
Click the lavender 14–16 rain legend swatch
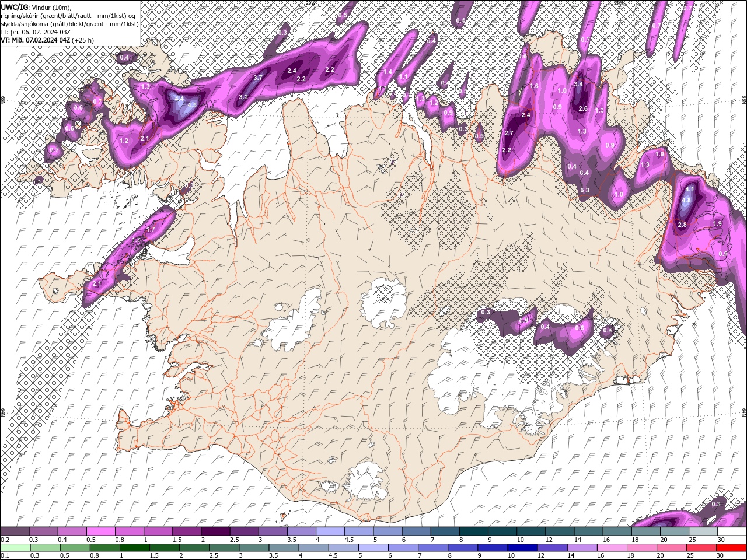click(x=581, y=548)
